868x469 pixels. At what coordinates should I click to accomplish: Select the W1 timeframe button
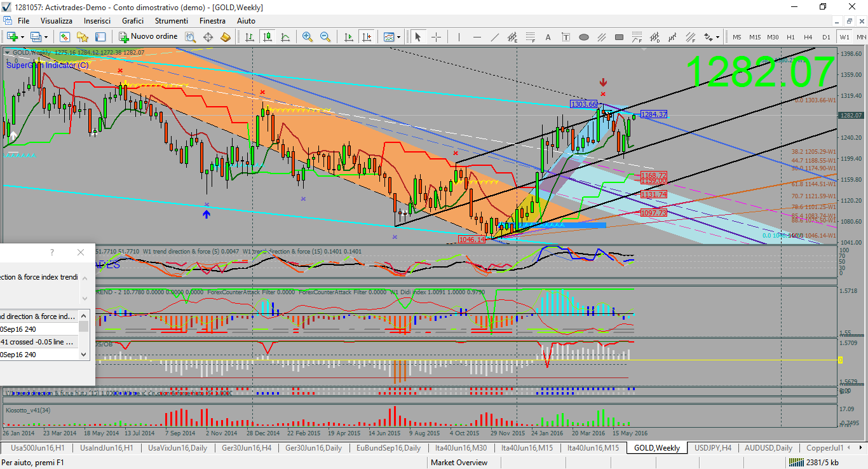coord(844,37)
